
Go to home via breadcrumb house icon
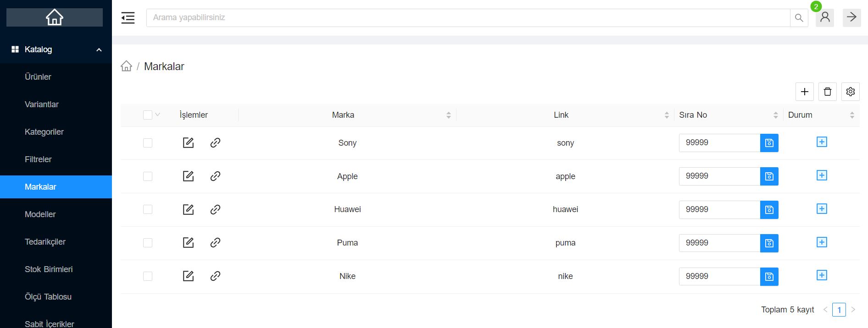[x=127, y=66]
